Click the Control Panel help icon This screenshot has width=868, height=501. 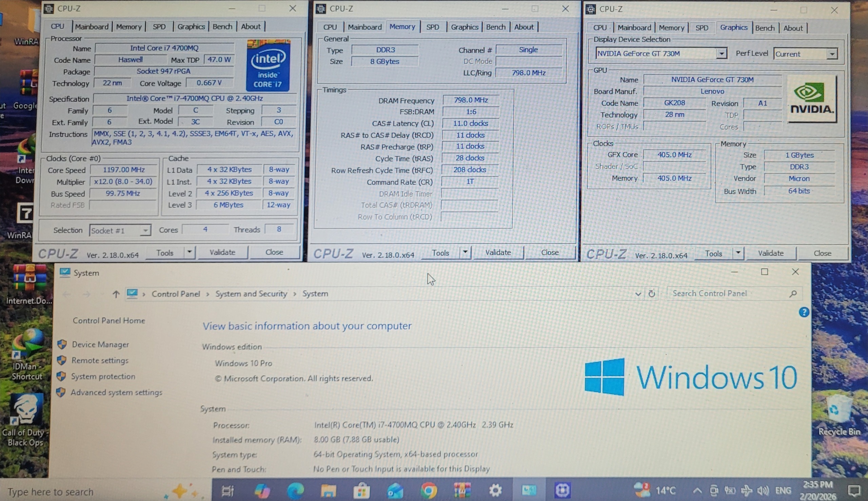[804, 312]
